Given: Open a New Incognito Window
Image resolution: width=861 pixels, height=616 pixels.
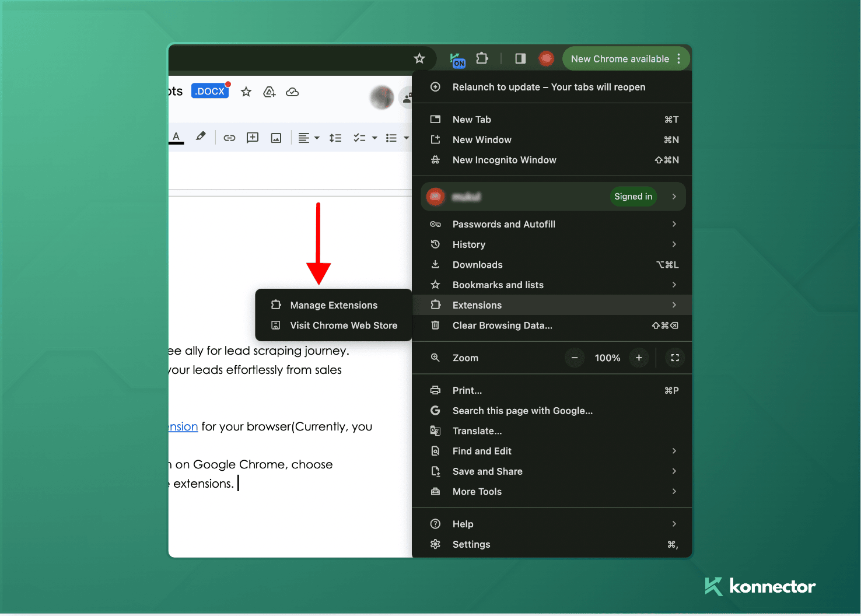Looking at the screenshot, I should [552, 160].
